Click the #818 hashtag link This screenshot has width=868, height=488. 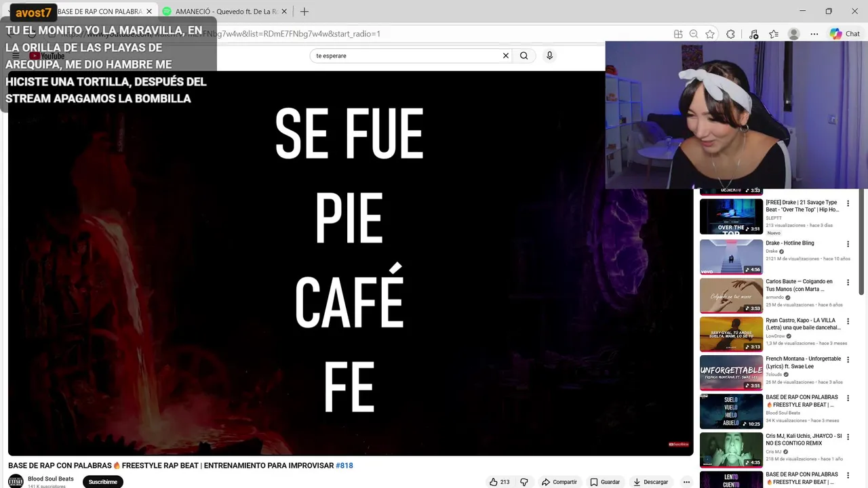tap(344, 466)
